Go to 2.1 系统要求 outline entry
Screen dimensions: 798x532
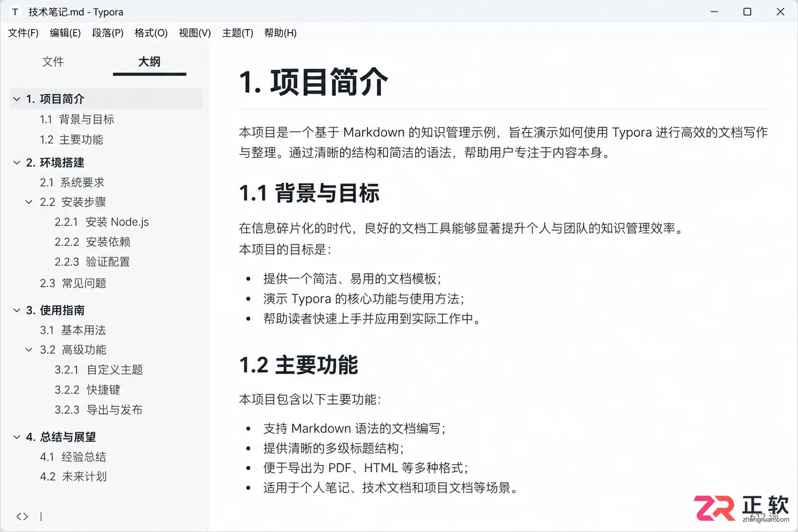pyautogui.click(x=72, y=182)
